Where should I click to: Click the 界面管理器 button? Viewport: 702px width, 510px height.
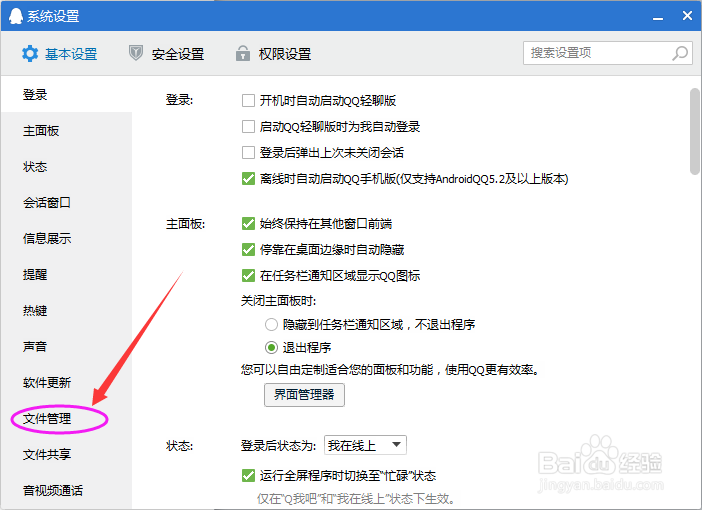(304, 394)
